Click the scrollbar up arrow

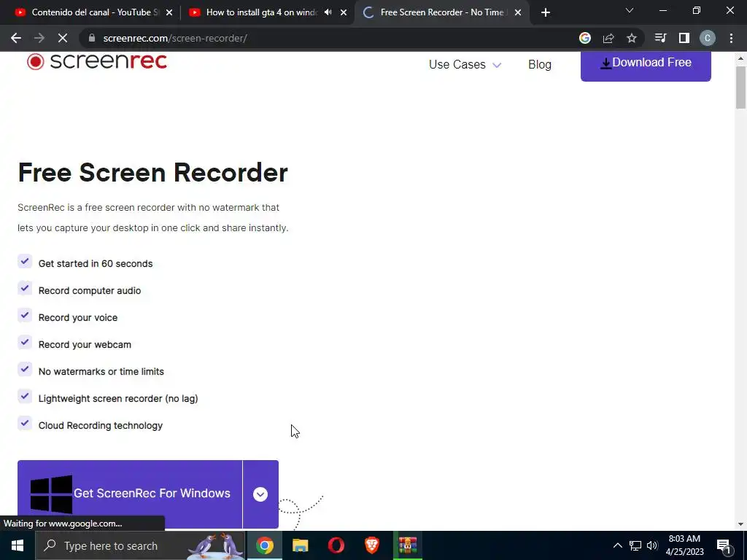click(x=740, y=58)
